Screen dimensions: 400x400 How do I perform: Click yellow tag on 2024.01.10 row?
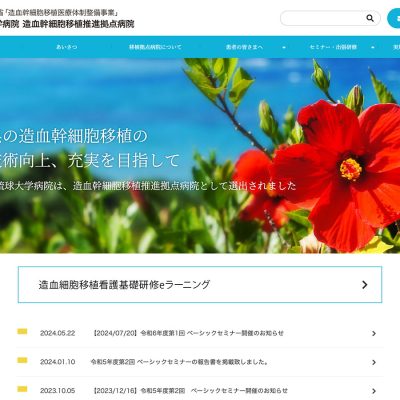(22, 360)
